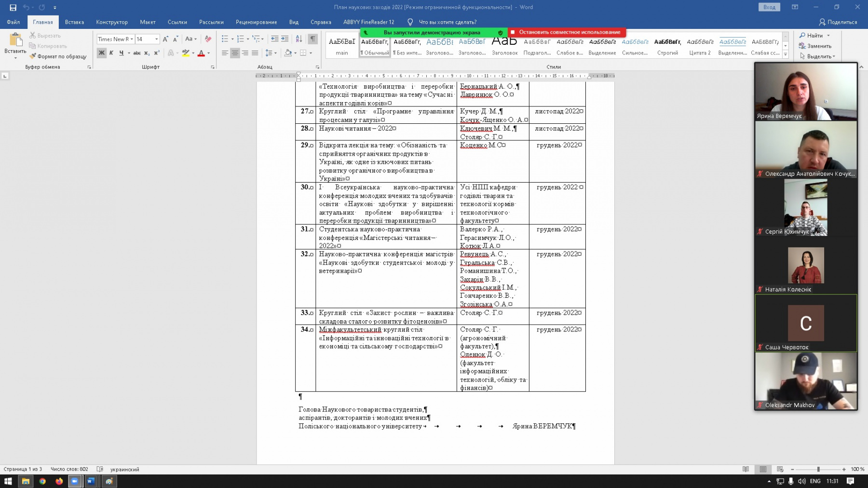Expand the font size dropdown list
The height and width of the screenshot is (488, 868).
click(156, 39)
